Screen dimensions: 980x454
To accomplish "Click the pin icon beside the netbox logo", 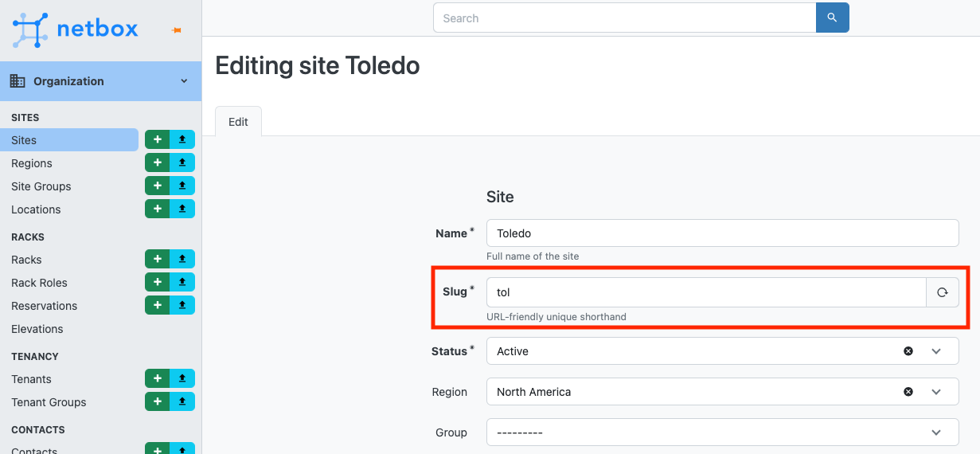I will (177, 30).
